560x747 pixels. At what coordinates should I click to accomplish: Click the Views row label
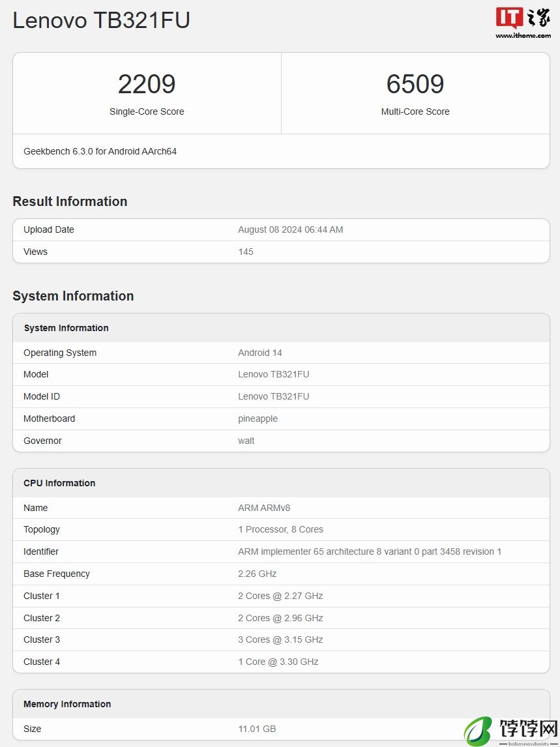(35, 252)
